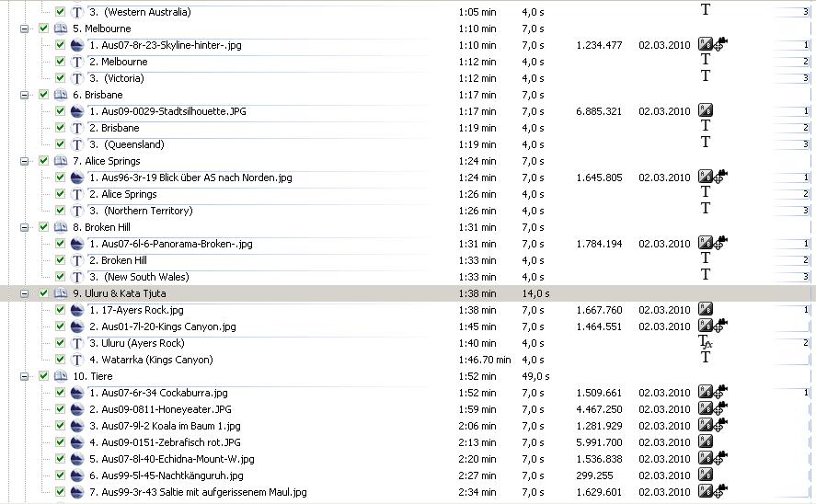This screenshot has height=504, width=816.
Task: Click the 14,0 s duration of Uluru chapter
Action: [535, 293]
